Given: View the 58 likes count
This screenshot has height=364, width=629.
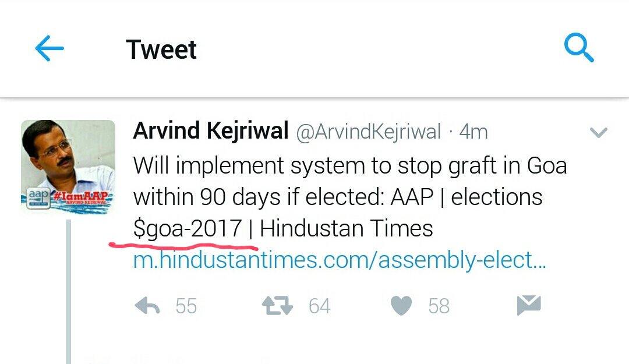Looking at the screenshot, I should (439, 306).
